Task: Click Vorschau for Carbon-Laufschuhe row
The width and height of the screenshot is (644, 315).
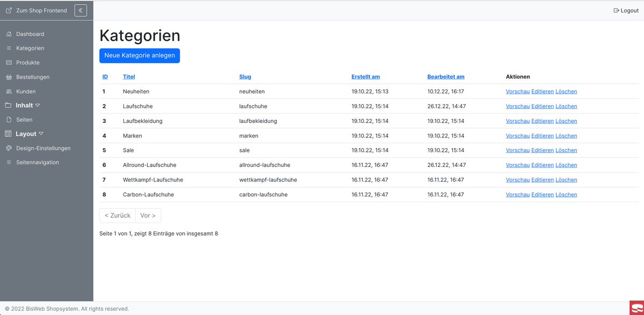Action: 518,194
